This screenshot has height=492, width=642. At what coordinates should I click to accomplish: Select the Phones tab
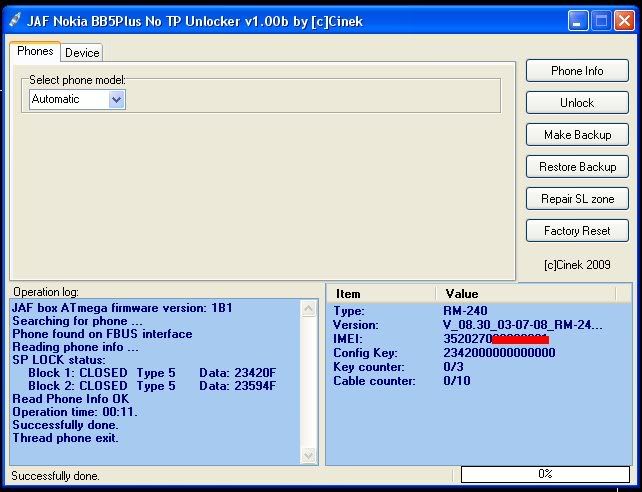click(x=35, y=51)
